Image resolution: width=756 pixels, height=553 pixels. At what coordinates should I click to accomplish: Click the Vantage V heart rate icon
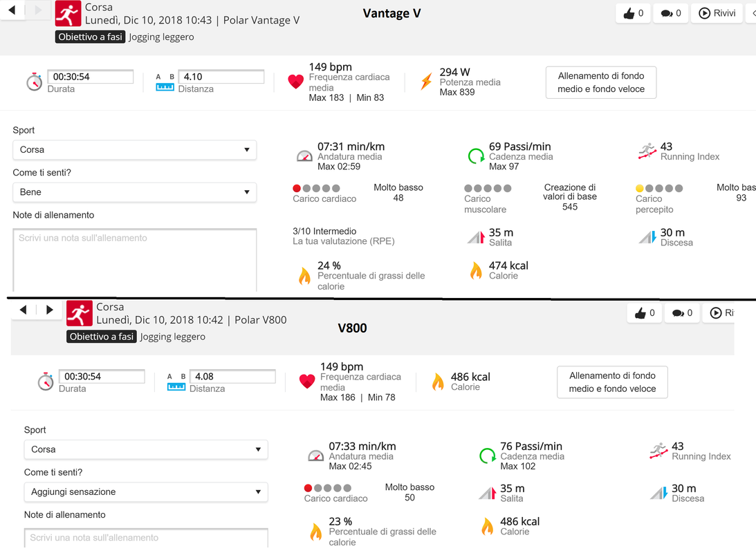click(295, 82)
